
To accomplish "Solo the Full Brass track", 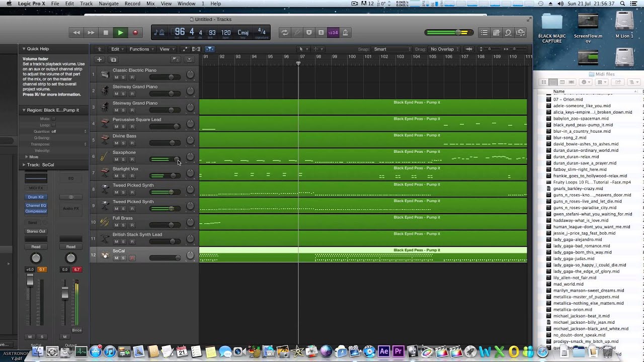I will pyautogui.click(x=124, y=225).
